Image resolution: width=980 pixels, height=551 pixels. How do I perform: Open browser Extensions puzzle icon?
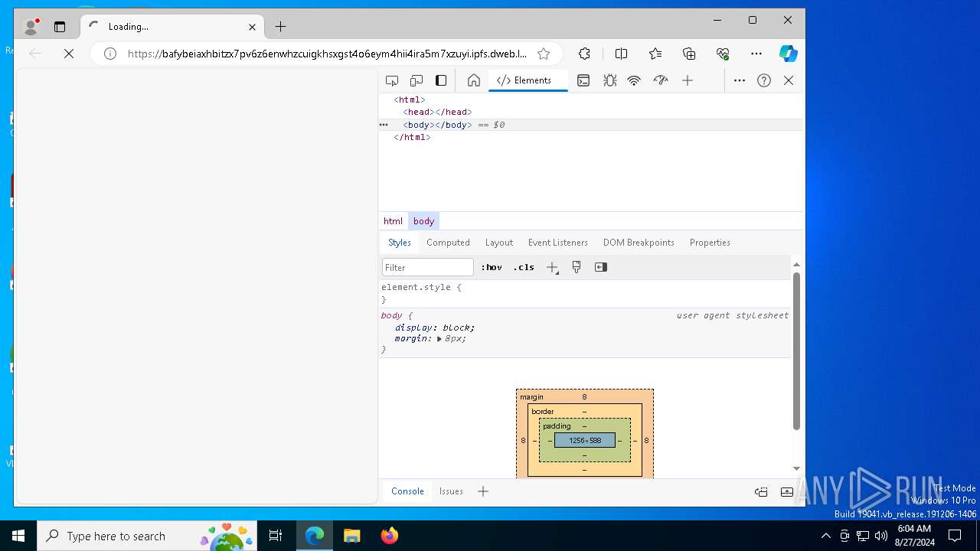(584, 54)
